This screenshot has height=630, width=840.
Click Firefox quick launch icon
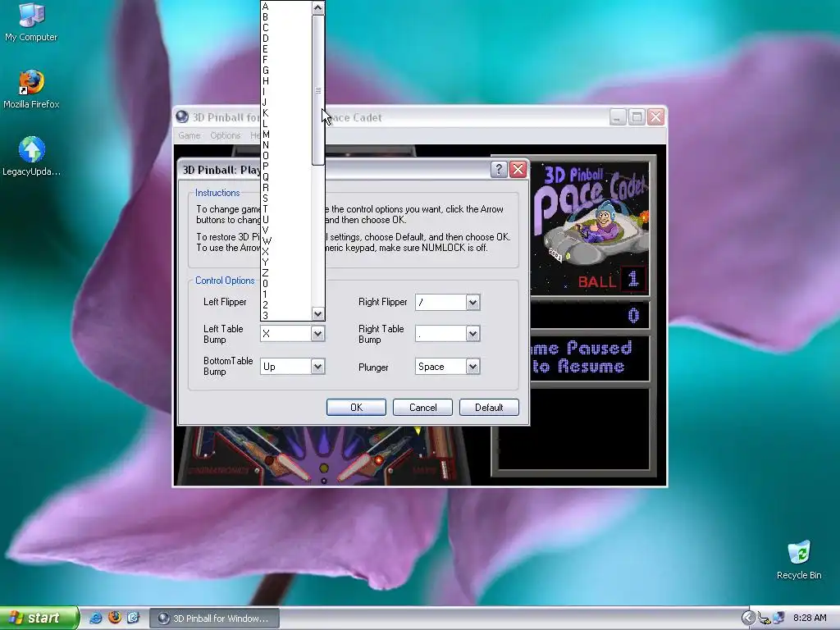point(114,618)
